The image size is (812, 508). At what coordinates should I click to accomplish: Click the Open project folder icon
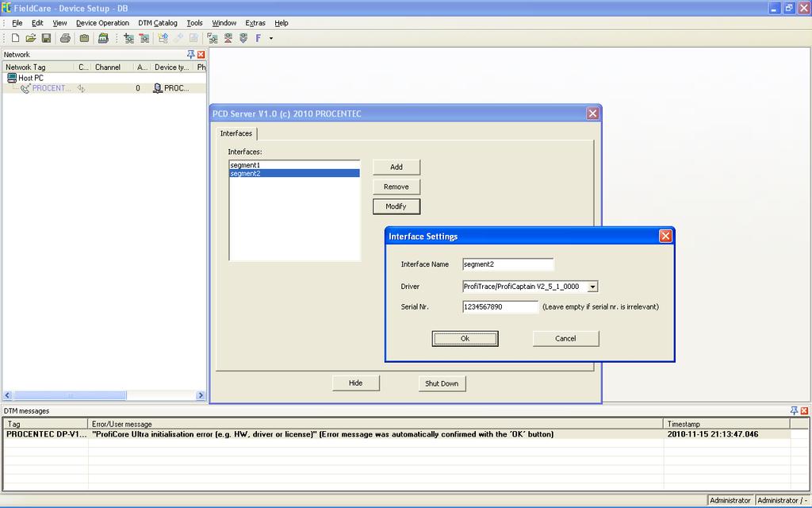point(31,38)
